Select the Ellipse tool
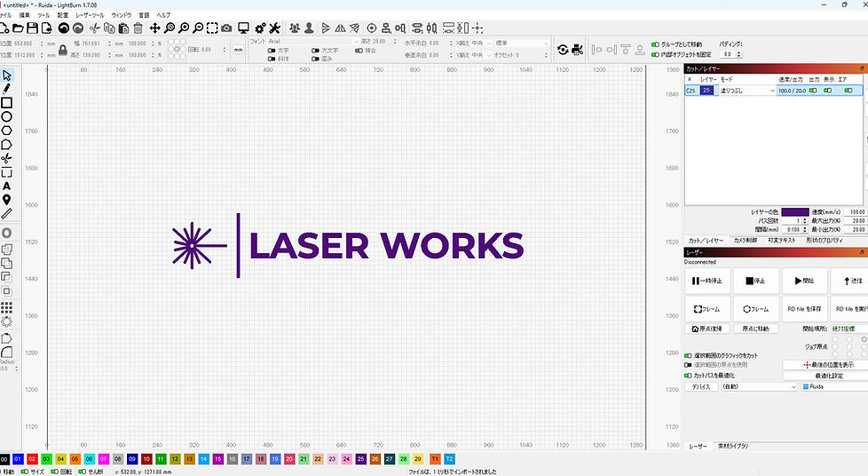Viewport: 868px width, 476px height. (6, 116)
